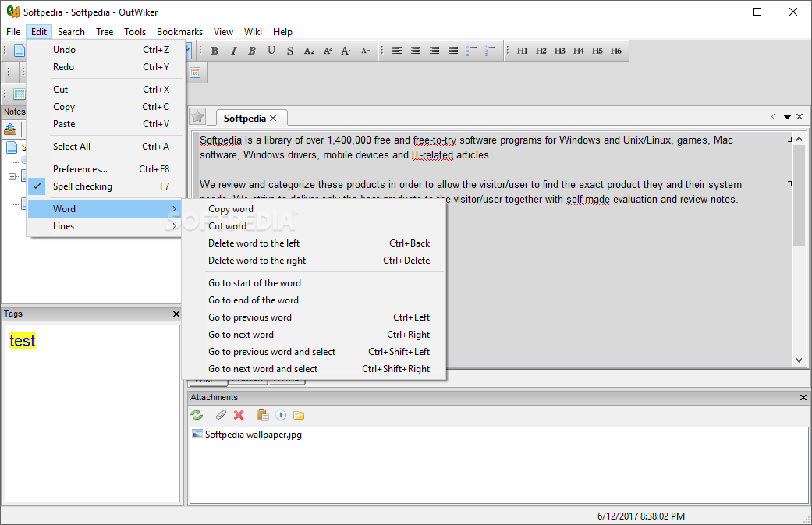Viewport: 812px width, 525px height.
Task: Toggle Spell checking option
Action: 105,186
